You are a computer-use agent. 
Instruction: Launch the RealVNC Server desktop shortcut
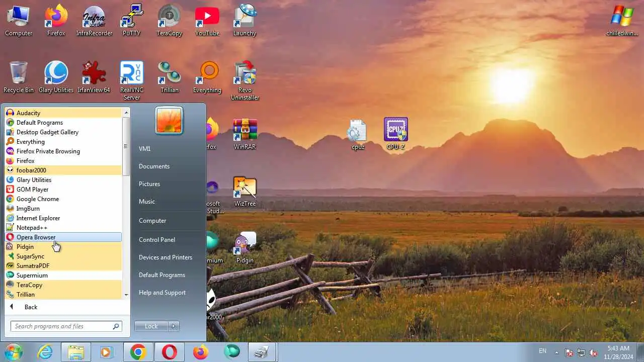click(132, 80)
